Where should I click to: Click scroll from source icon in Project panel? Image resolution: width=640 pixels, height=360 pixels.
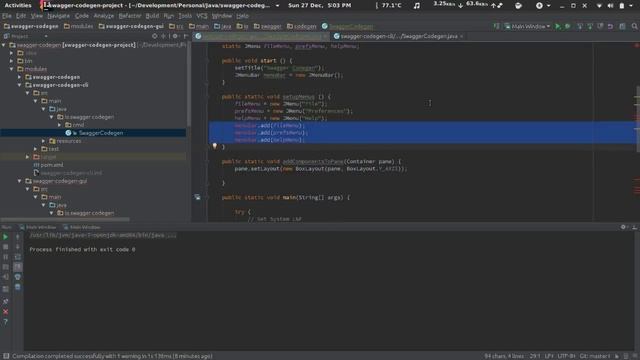[x=155, y=36]
